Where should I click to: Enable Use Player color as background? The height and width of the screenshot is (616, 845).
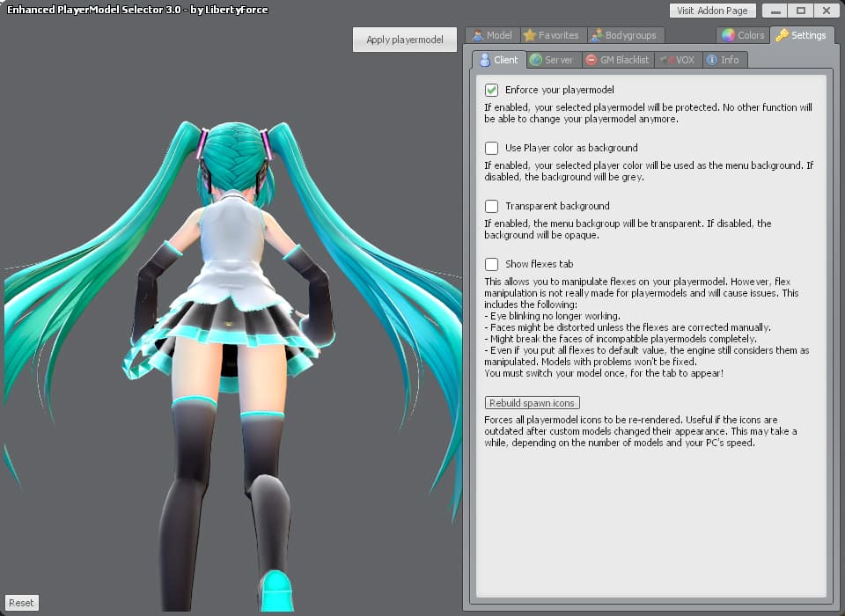(491, 148)
